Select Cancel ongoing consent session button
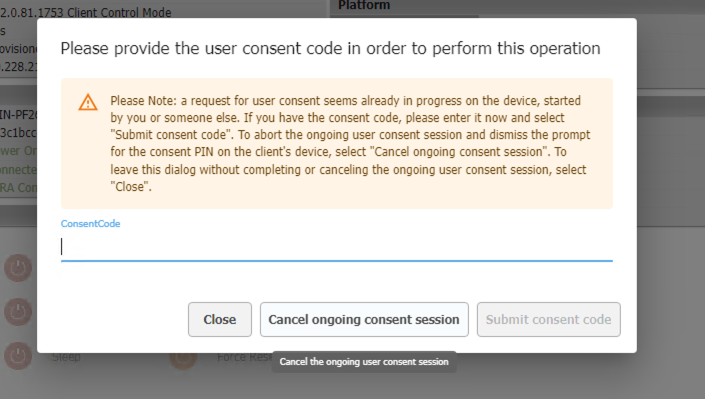Image resolution: width=705 pixels, height=399 pixels. coord(364,319)
